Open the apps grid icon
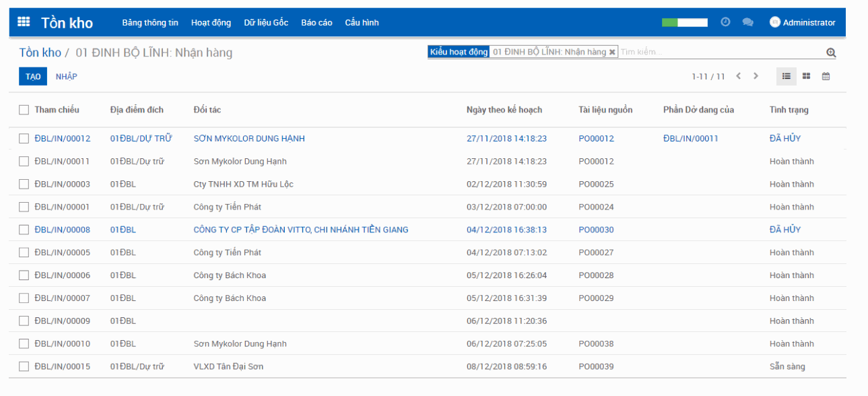 point(24,21)
